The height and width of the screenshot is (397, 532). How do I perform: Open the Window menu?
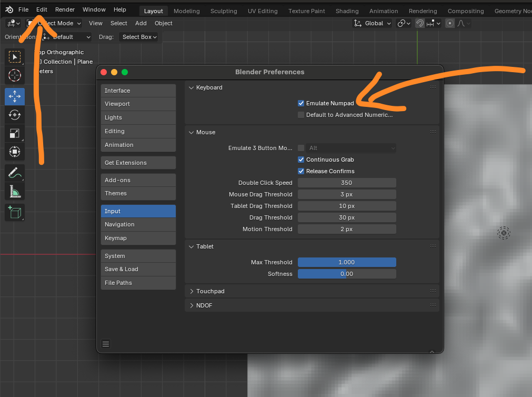tap(94, 9)
